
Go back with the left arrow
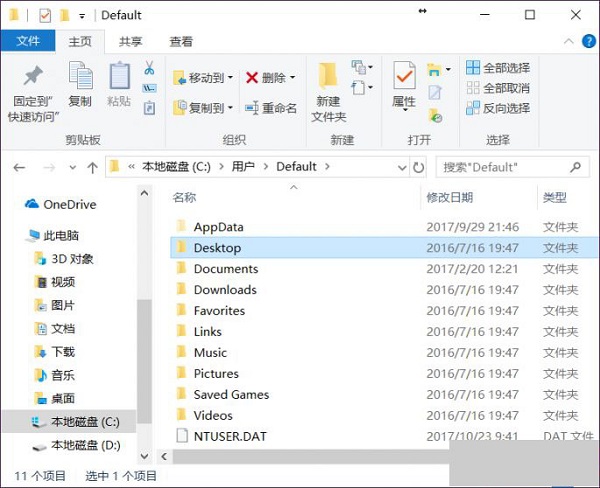(x=19, y=167)
